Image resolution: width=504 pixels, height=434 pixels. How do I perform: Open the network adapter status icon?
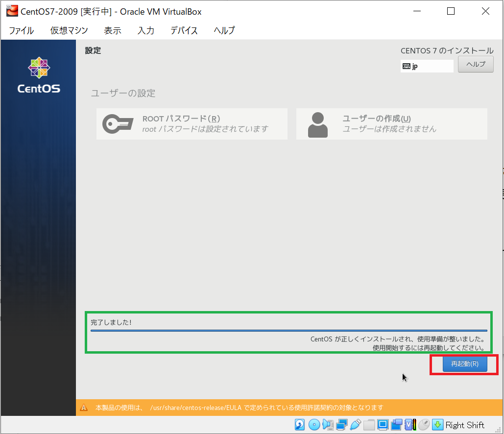pos(342,425)
